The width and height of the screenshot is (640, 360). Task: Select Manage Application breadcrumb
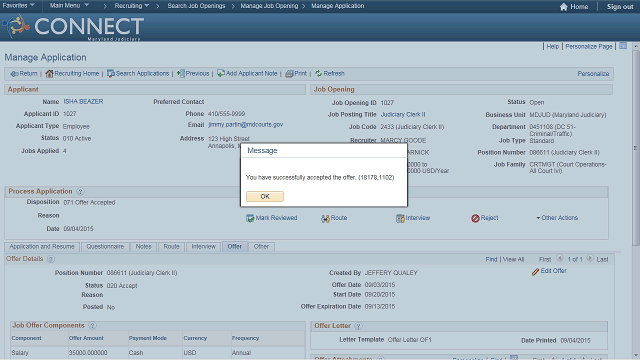coord(338,6)
